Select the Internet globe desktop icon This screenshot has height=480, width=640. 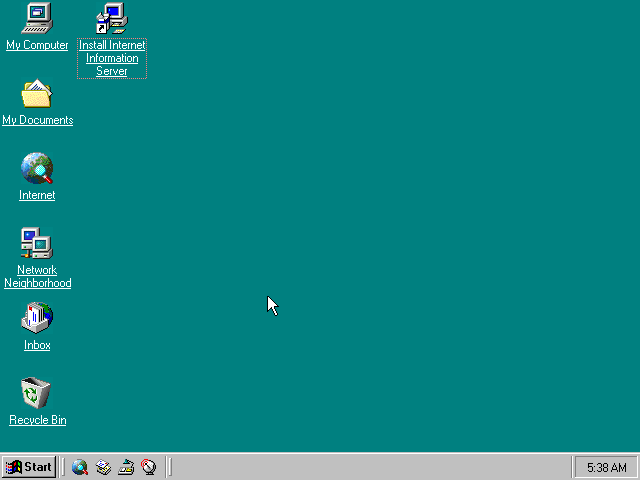tap(37, 168)
